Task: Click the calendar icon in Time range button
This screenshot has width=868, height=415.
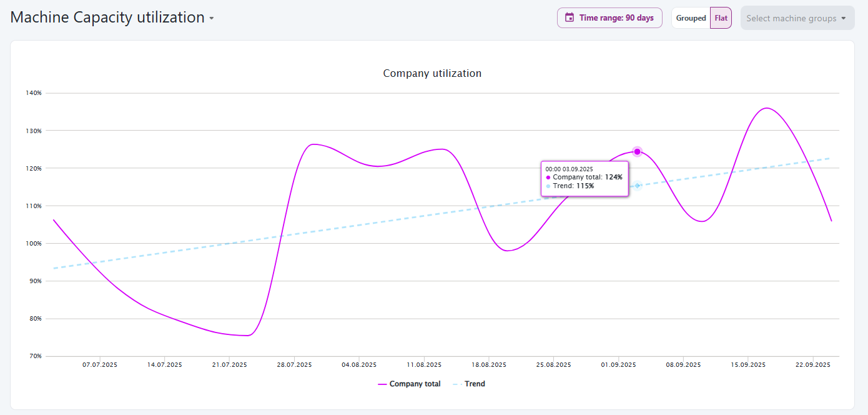Action: [570, 17]
